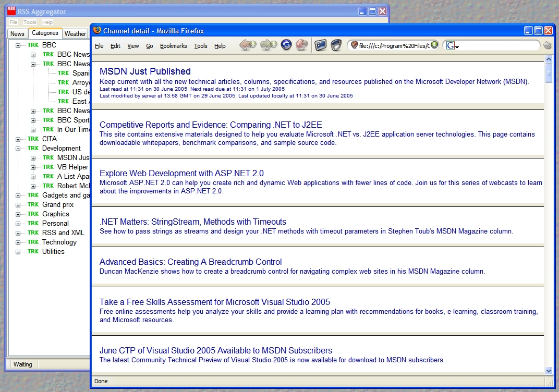Click the site heart icon in address bar
This screenshot has height=392, width=559.
(x=355, y=45)
